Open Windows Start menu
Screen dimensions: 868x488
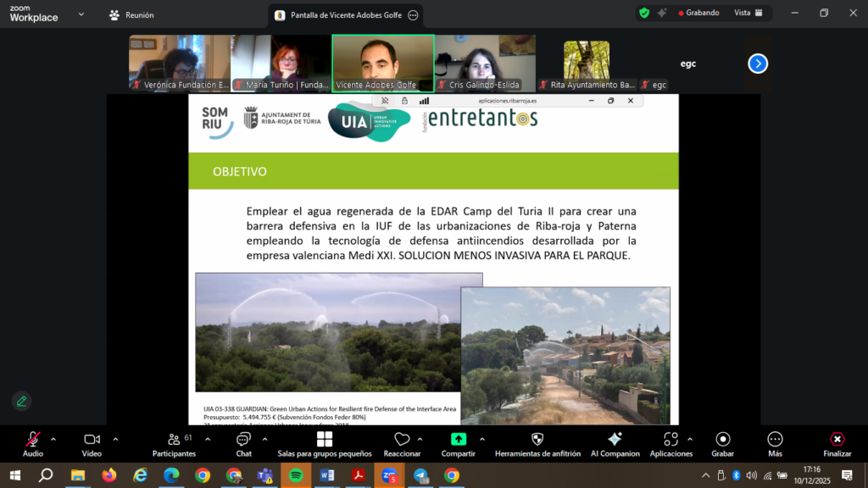click(x=15, y=475)
